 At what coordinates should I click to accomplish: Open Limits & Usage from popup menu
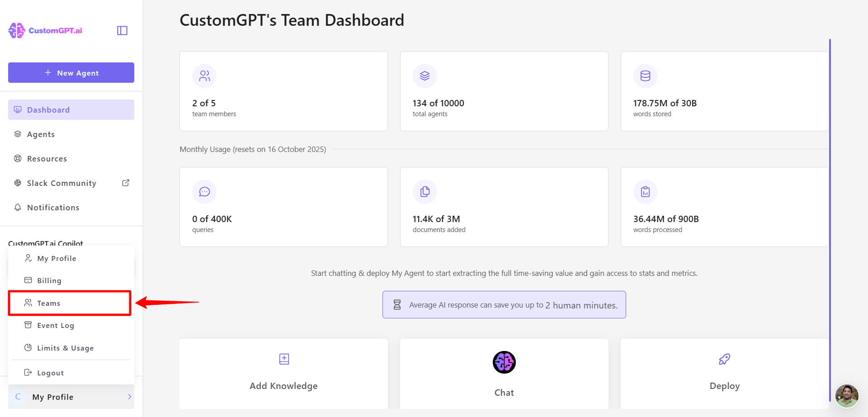(x=71, y=348)
